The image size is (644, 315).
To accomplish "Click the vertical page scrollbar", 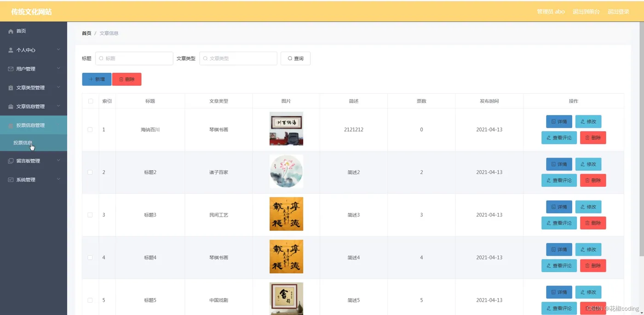I will pos(642,138).
